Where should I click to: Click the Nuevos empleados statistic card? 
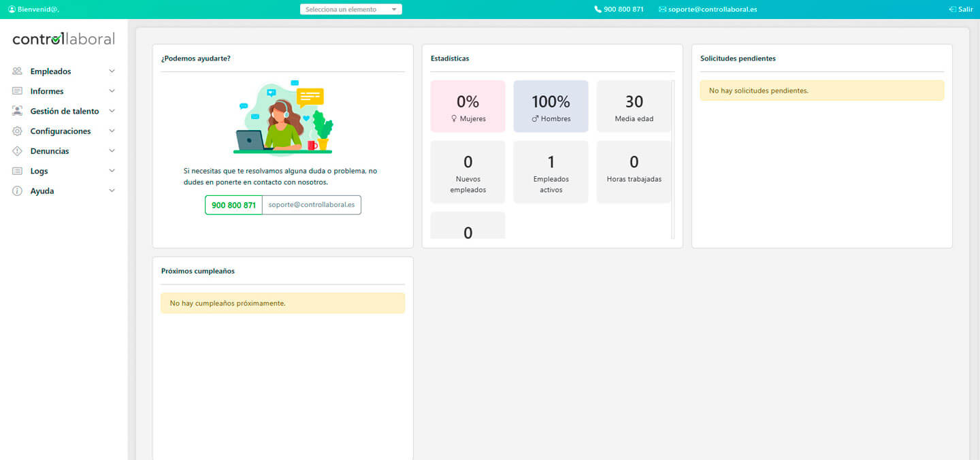pos(468,172)
